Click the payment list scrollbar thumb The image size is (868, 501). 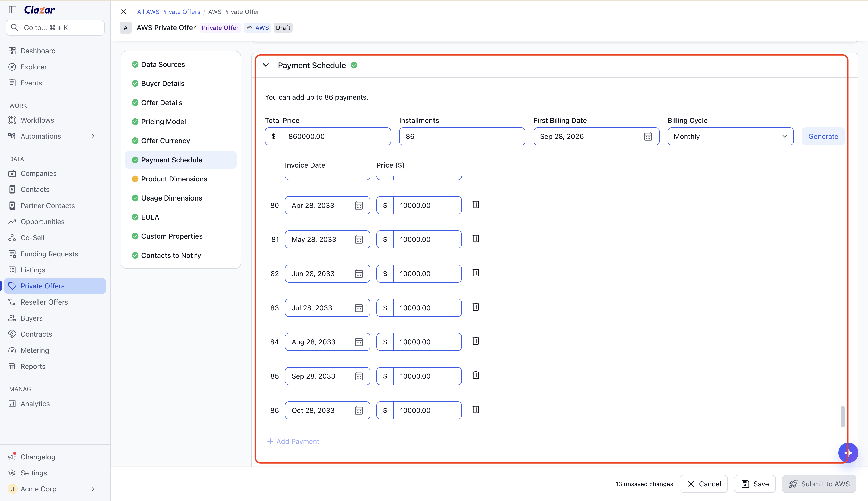click(843, 416)
